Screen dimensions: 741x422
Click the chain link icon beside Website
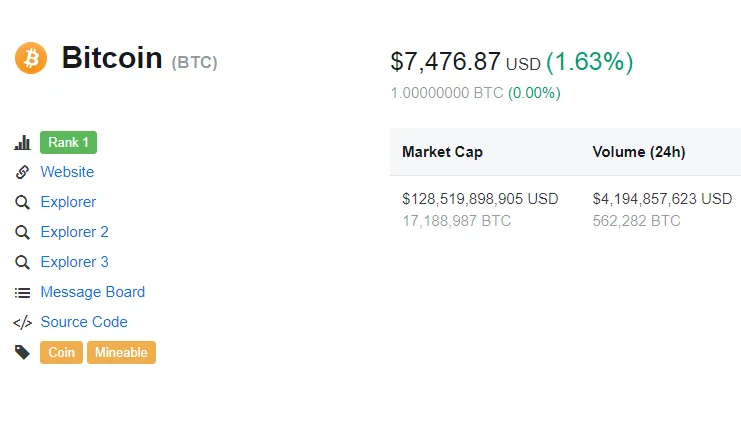(22, 172)
